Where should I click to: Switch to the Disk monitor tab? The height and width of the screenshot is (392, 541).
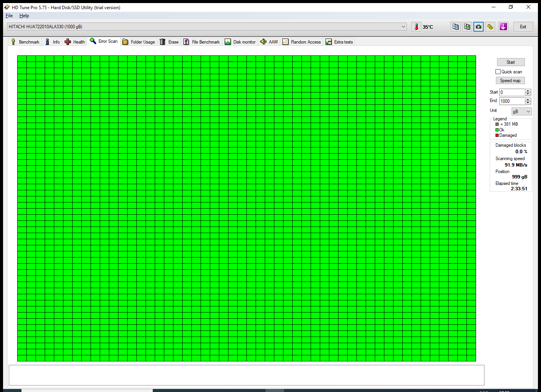[x=240, y=42]
